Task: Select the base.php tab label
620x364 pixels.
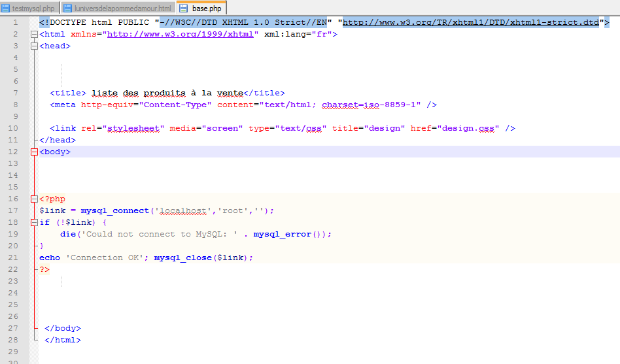Action: point(207,8)
